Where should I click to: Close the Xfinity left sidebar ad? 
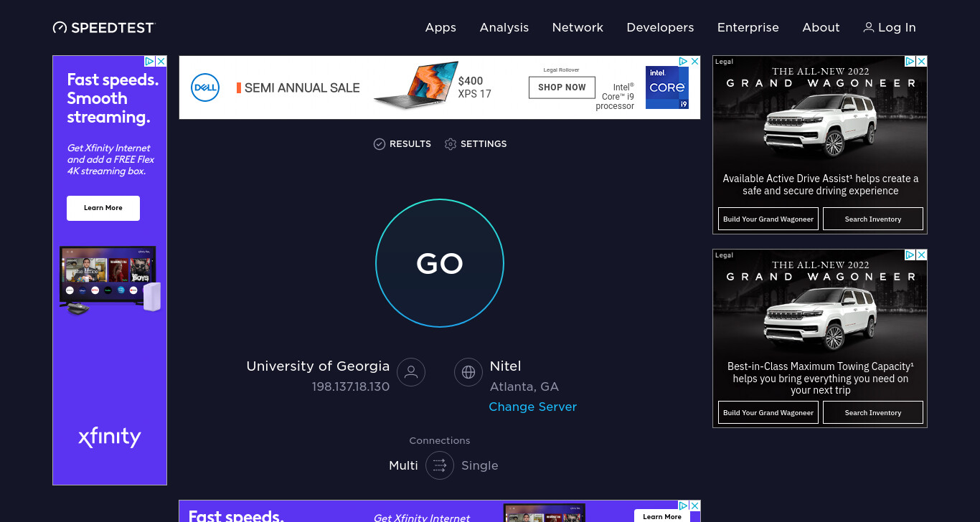(x=161, y=62)
